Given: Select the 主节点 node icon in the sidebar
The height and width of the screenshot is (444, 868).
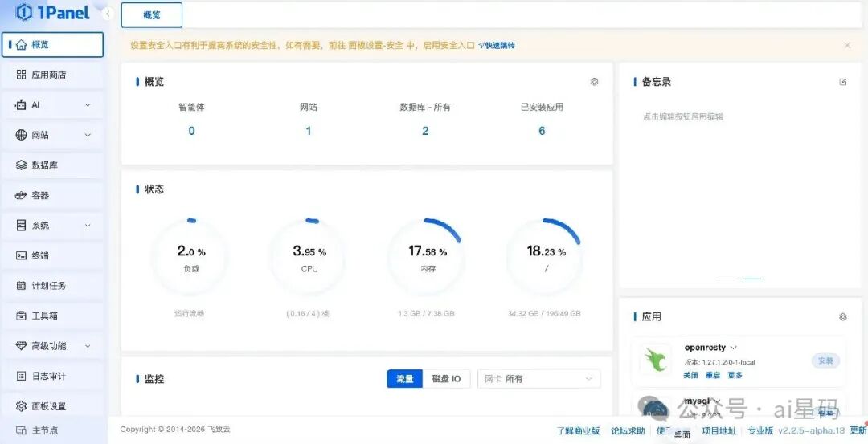Looking at the screenshot, I should click(21, 430).
